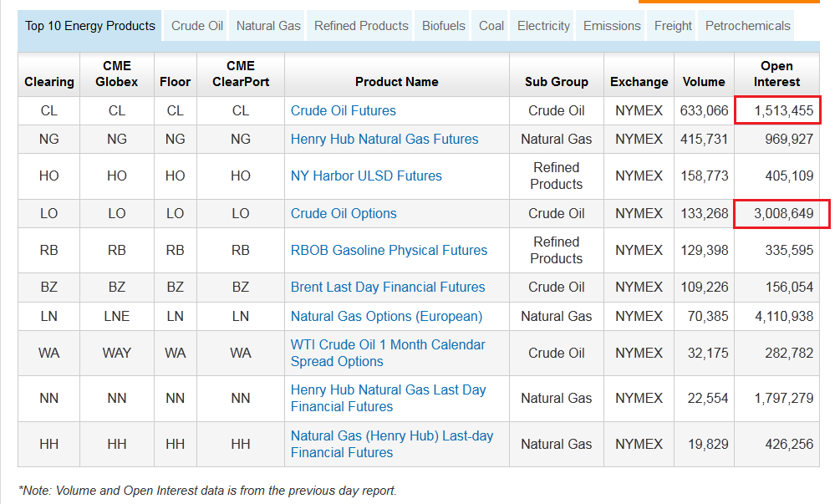Open the Crude Oil Futures link
This screenshot has width=840, height=504.
(344, 110)
